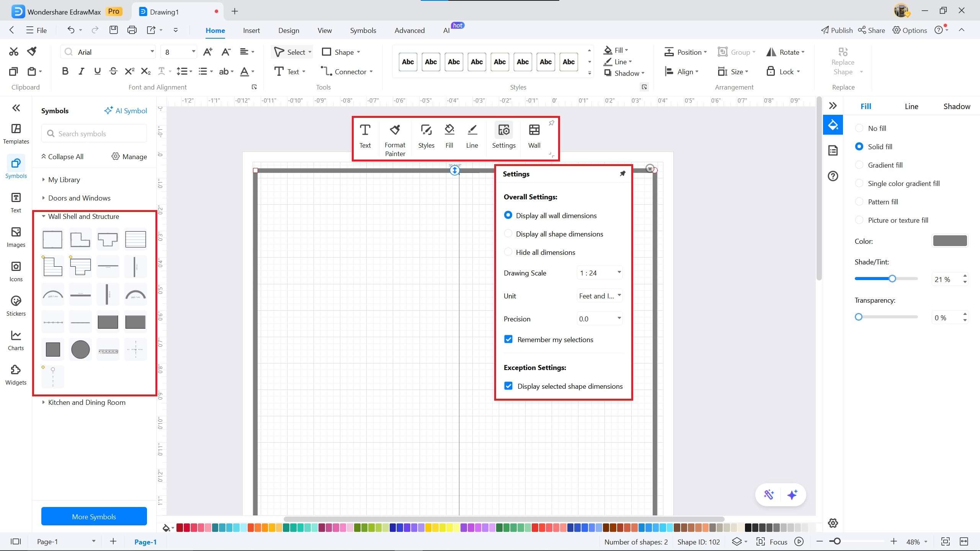Click the gray fill Color swatch
The height and width of the screenshot is (551, 980).
coord(950,241)
